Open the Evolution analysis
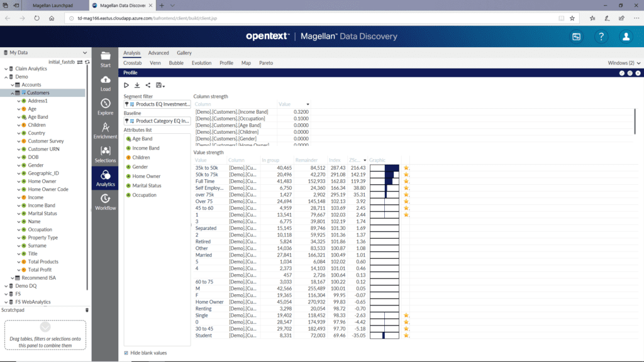Screen dimensions: 644x362 click(x=201, y=63)
